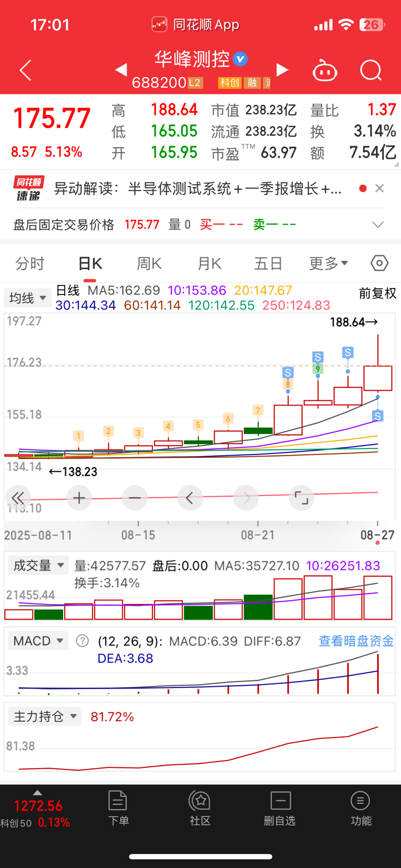Select the 日K tab
This screenshot has width=401, height=868.
click(90, 264)
